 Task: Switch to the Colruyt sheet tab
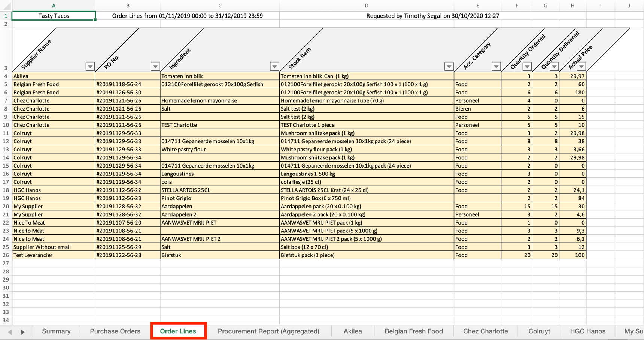[x=539, y=331]
